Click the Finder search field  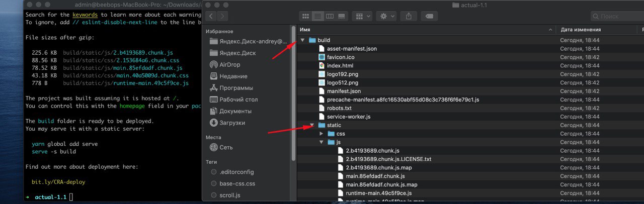[617, 16]
